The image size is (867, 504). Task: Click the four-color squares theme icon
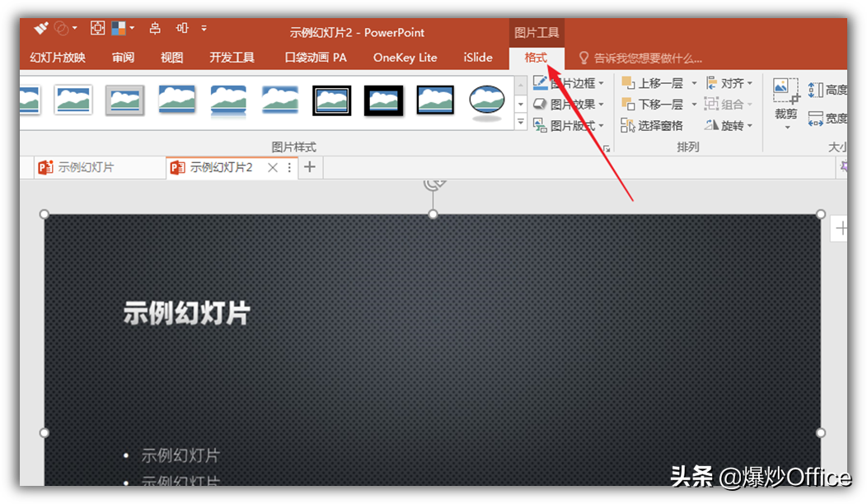(119, 28)
